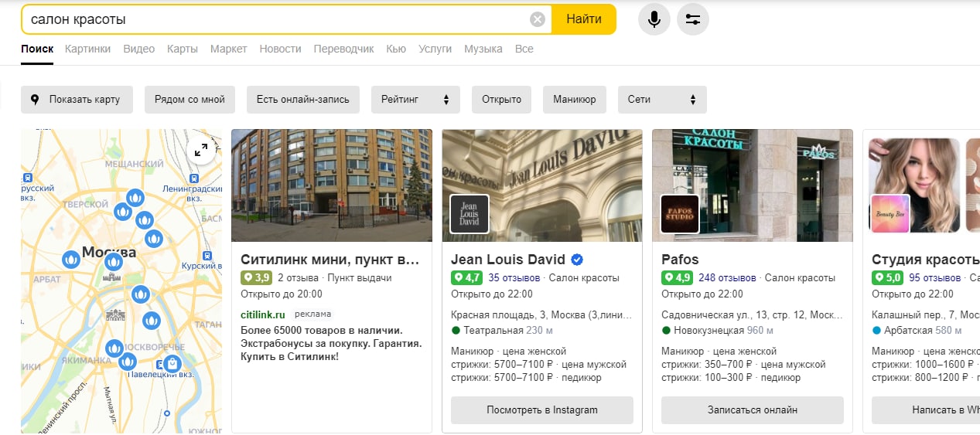This screenshot has width=980, height=435.
Task: Open the Переводчик tab
Action: (x=344, y=49)
